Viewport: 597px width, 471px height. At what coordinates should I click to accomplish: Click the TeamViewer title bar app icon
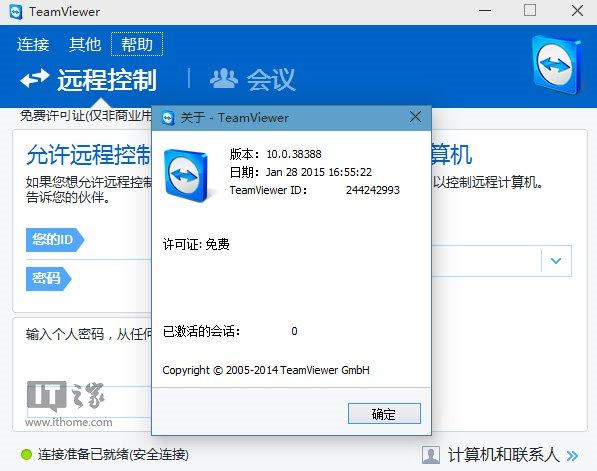coord(16,12)
